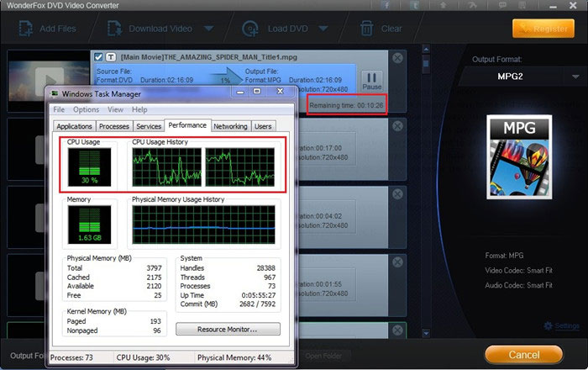This screenshot has width=588, height=370.
Task: Click the MPG output format picture
Action: click(x=519, y=157)
